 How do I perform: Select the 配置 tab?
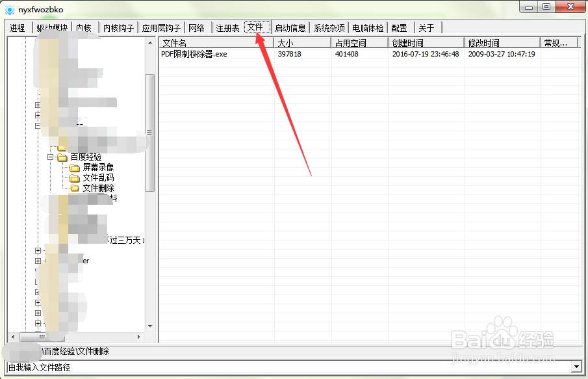[x=399, y=28]
